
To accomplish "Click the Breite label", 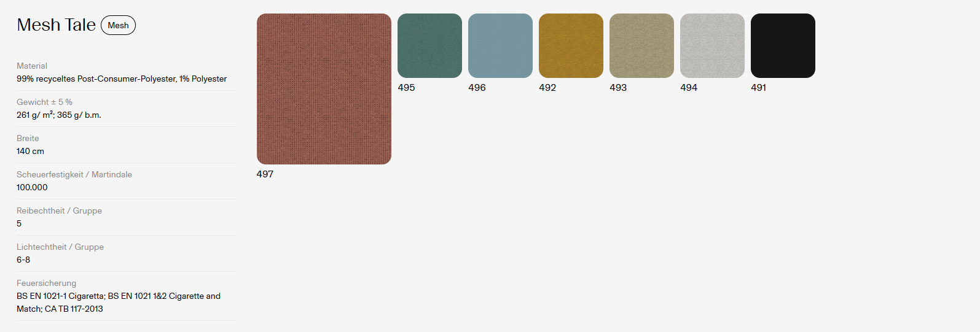I will (28, 138).
